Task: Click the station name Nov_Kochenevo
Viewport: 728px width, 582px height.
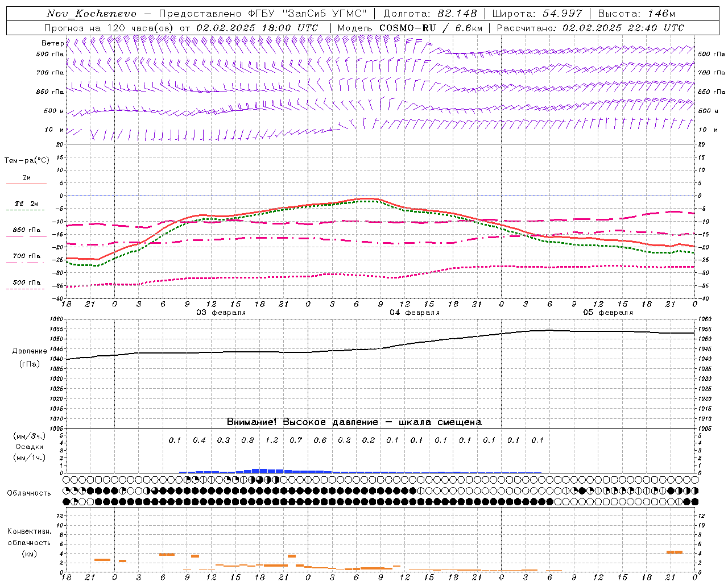Action: pyautogui.click(x=91, y=14)
